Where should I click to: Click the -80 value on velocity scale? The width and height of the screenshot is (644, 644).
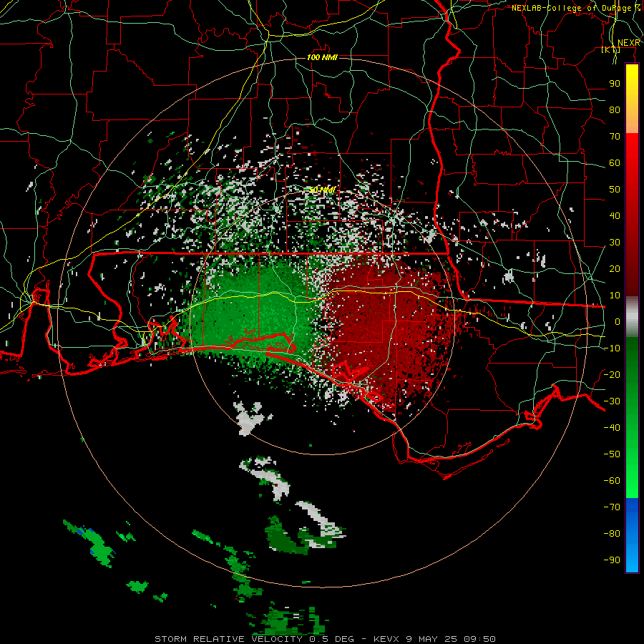pos(612,534)
